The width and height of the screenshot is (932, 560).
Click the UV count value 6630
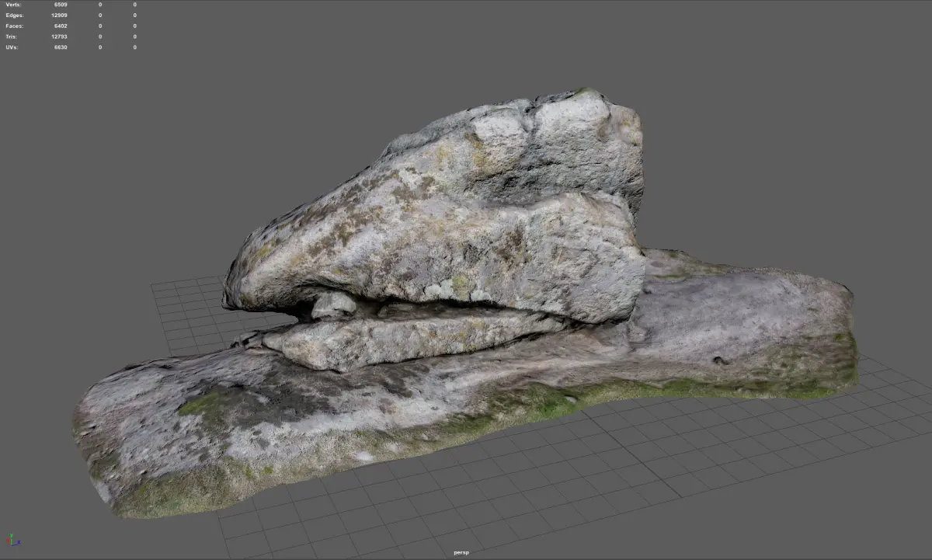click(61, 47)
